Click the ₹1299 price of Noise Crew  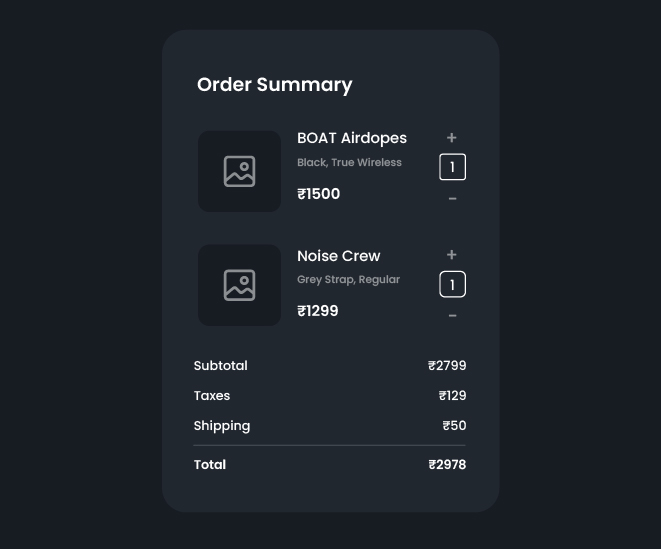click(x=318, y=311)
